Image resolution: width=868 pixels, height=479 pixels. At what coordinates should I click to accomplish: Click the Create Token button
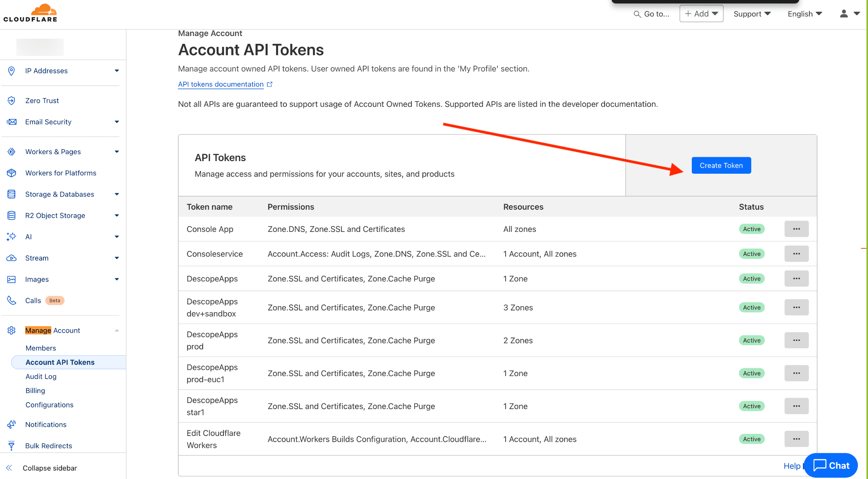721,165
